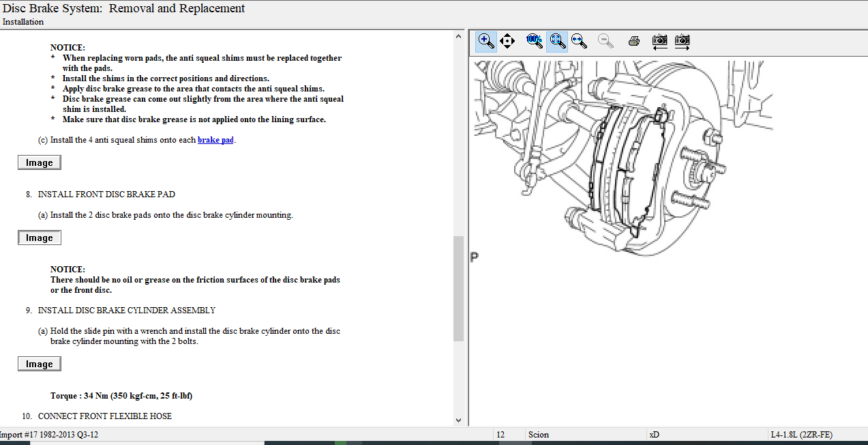The image size is (868, 445).
Task: Click the text pane scrollbar thumb
Action: click(458, 288)
